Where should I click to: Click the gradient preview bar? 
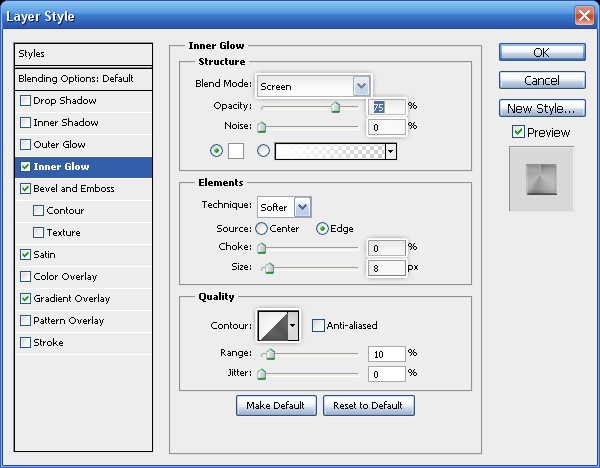tap(329, 151)
